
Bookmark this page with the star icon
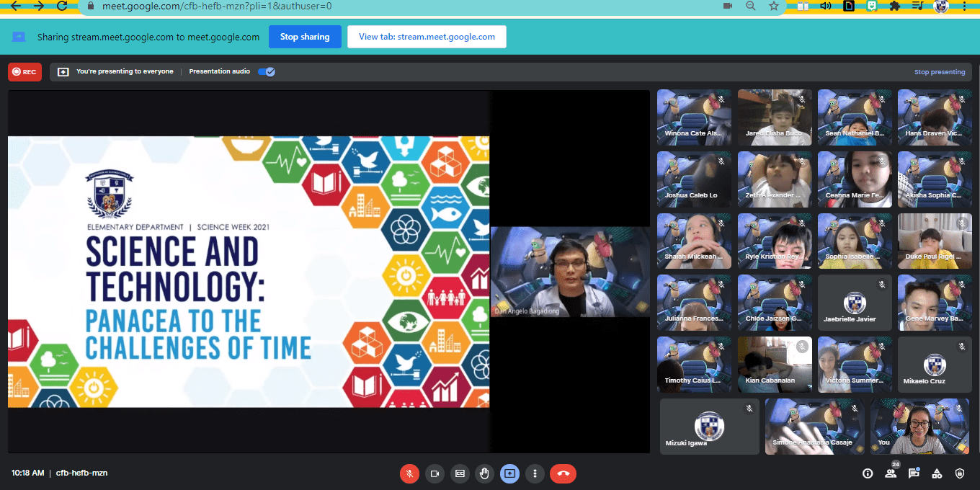tap(774, 6)
